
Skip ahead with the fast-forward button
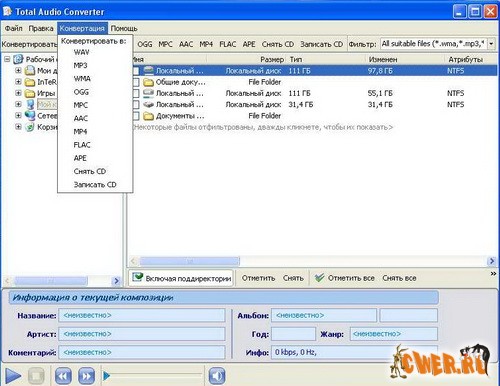pos(86,376)
